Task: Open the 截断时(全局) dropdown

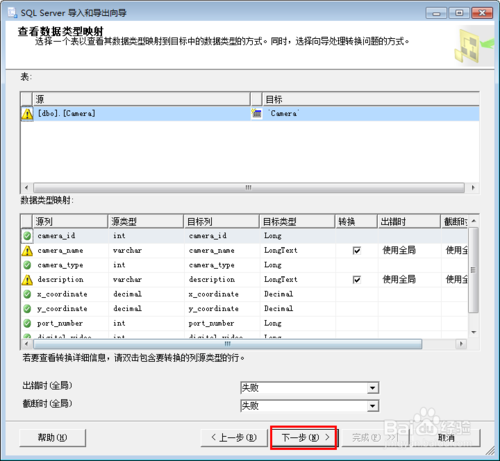Action: tap(373, 406)
